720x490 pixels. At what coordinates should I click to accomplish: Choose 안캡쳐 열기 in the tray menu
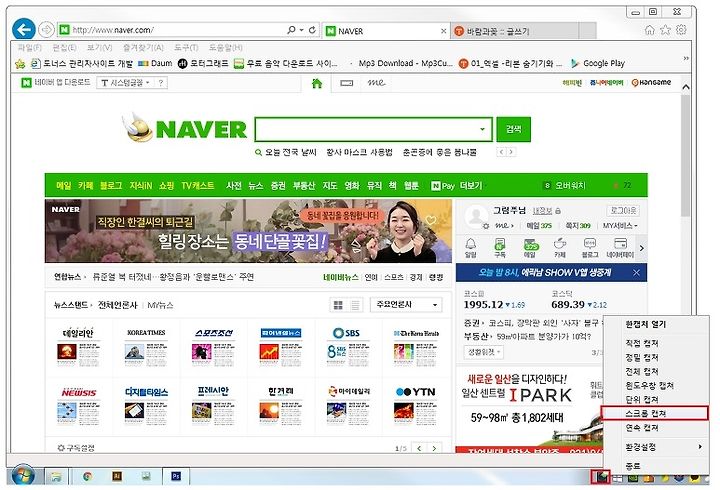[x=655, y=324]
